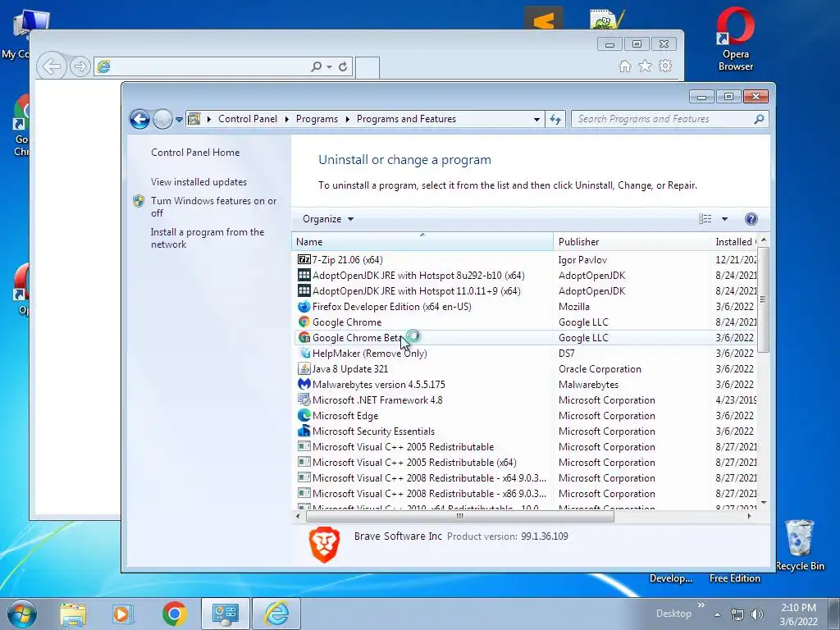Open Internet Explorer search dropdown arrow
This screenshot has height=630, width=840.
pos(329,66)
